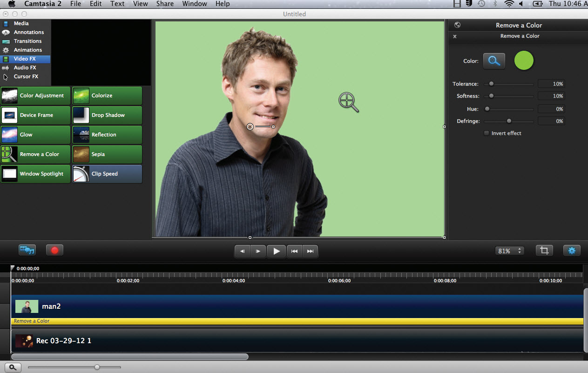
Task: Play the video preview
Action: click(276, 251)
